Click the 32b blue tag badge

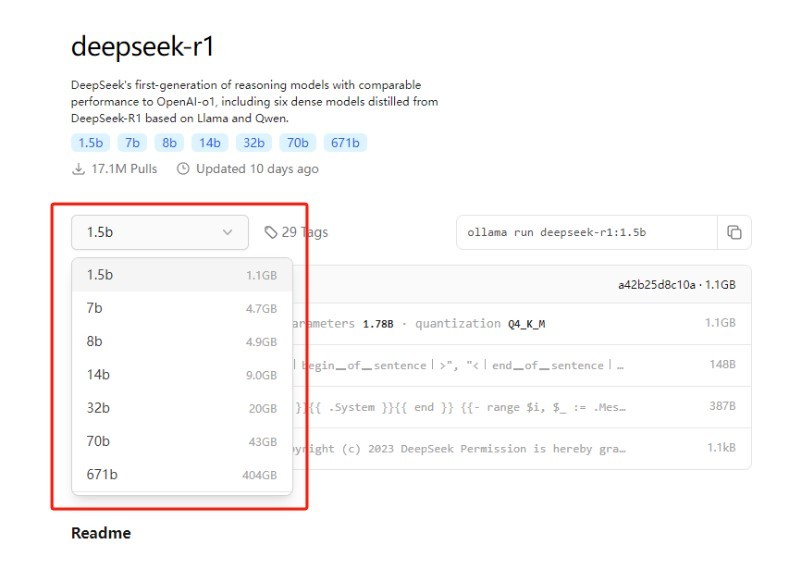(x=252, y=143)
